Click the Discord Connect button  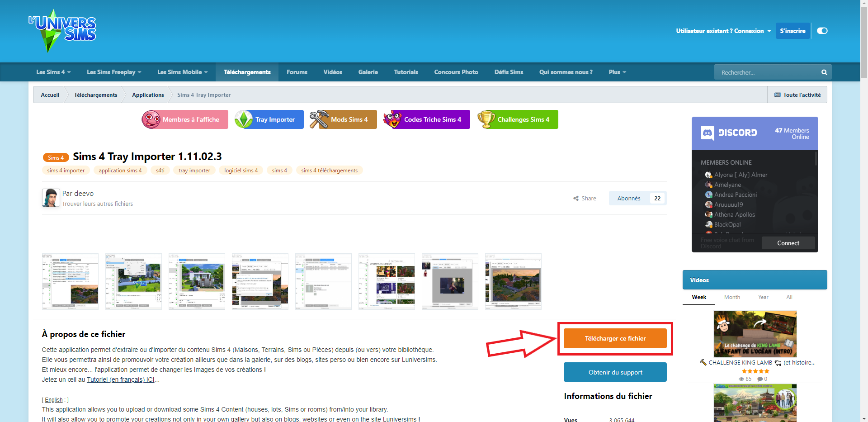[788, 243]
